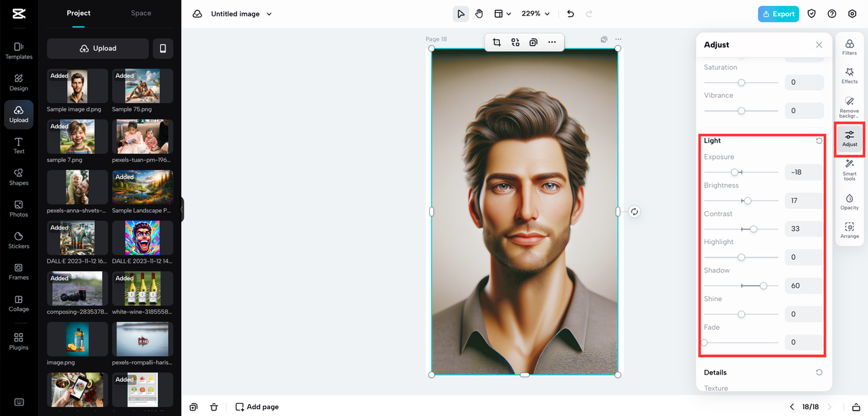Click the Exposure value field showing -18
This screenshot has height=416, width=868.
pyautogui.click(x=804, y=172)
